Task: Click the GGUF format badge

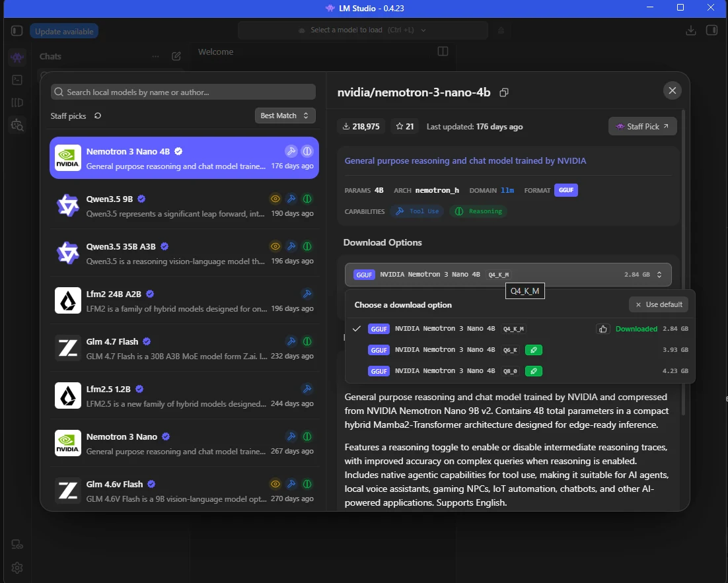Action: [x=566, y=190]
